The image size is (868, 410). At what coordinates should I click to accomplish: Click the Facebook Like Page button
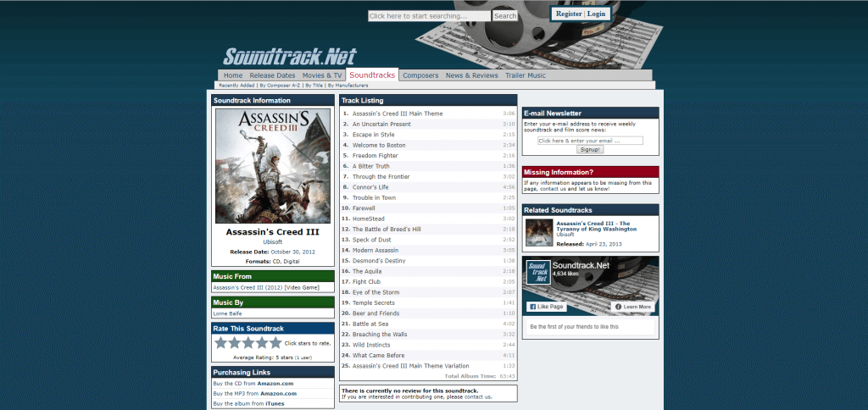(546, 307)
